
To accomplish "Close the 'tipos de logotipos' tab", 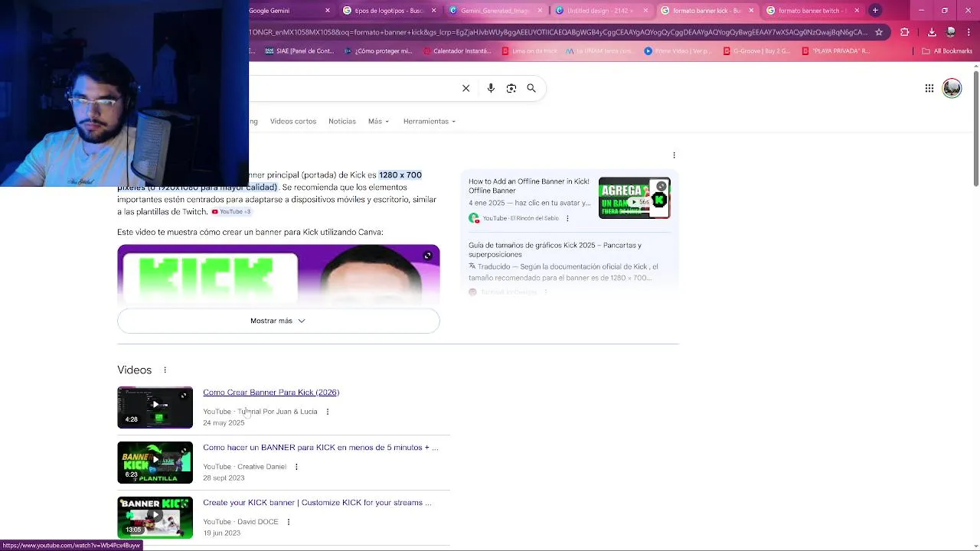I will tap(434, 11).
